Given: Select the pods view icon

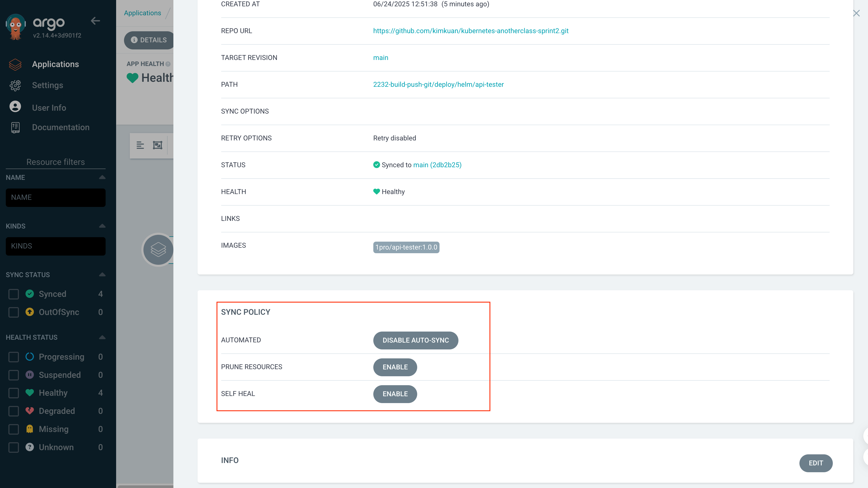Looking at the screenshot, I should 157,145.
